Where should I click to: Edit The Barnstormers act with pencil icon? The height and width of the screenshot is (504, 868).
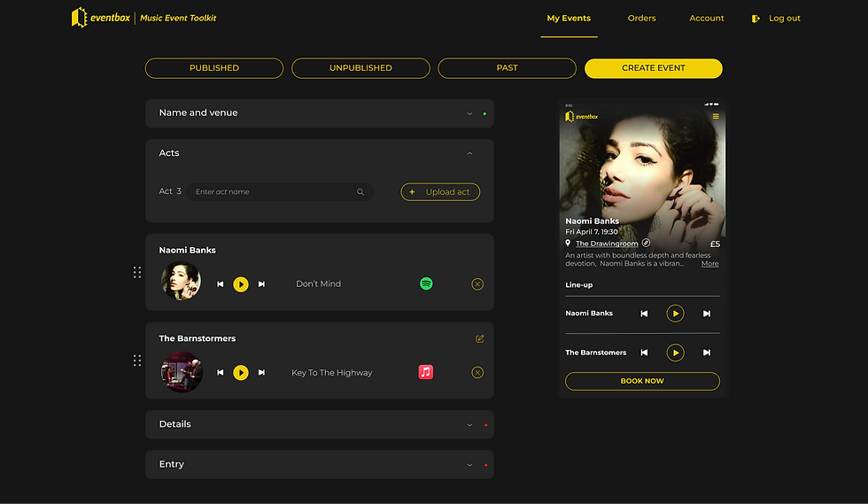click(480, 338)
